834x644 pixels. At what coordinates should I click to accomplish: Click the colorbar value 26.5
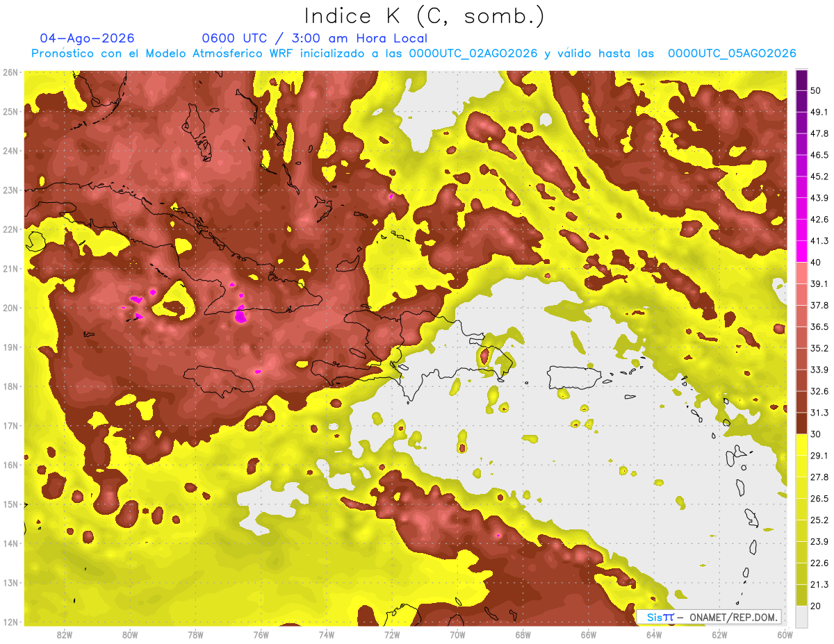(819, 498)
